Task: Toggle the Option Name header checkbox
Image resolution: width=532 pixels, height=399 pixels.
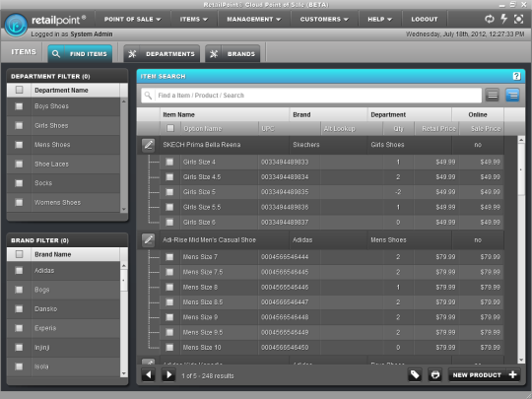Action: point(170,128)
